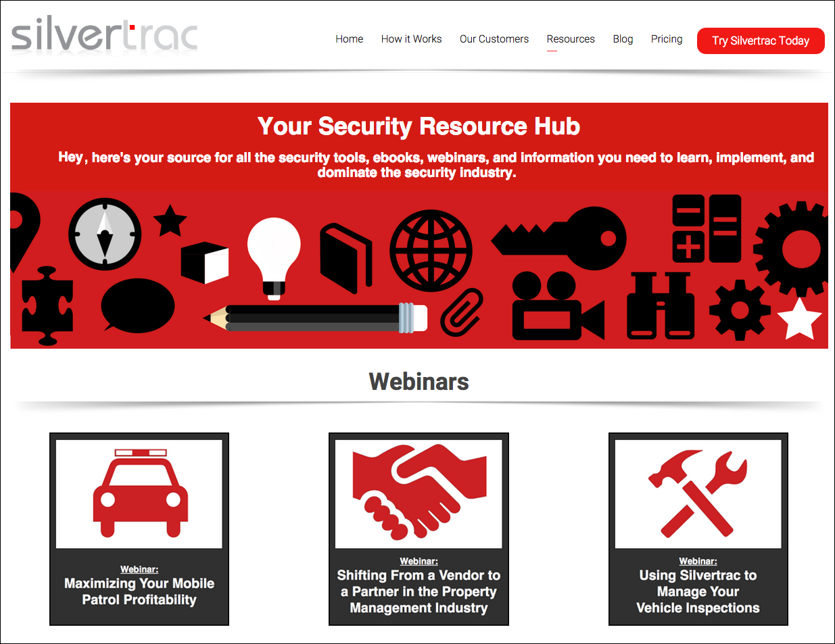
Task: Click the large gear icon at banner edge
Action: pyautogui.click(x=791, y=249)
